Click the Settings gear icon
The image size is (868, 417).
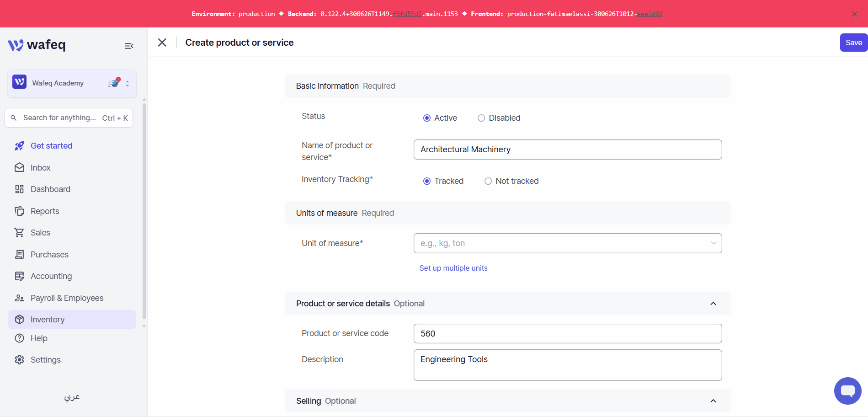pos(19,360)
